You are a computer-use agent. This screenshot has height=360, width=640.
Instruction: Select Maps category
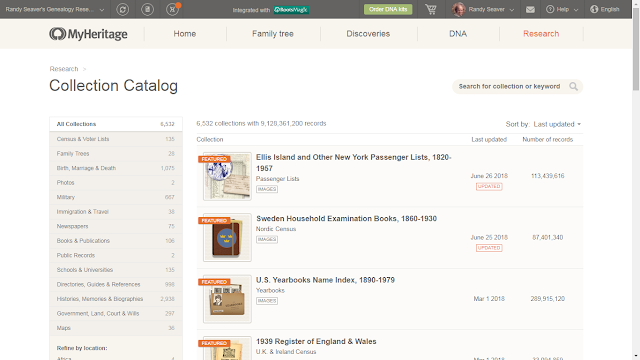click(116, 328)
